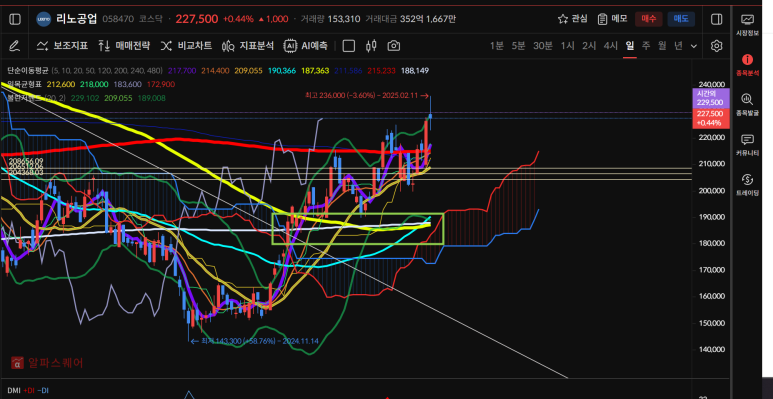Capture chart with camera icon
This screenshot has width=773, height=399.
393,46
